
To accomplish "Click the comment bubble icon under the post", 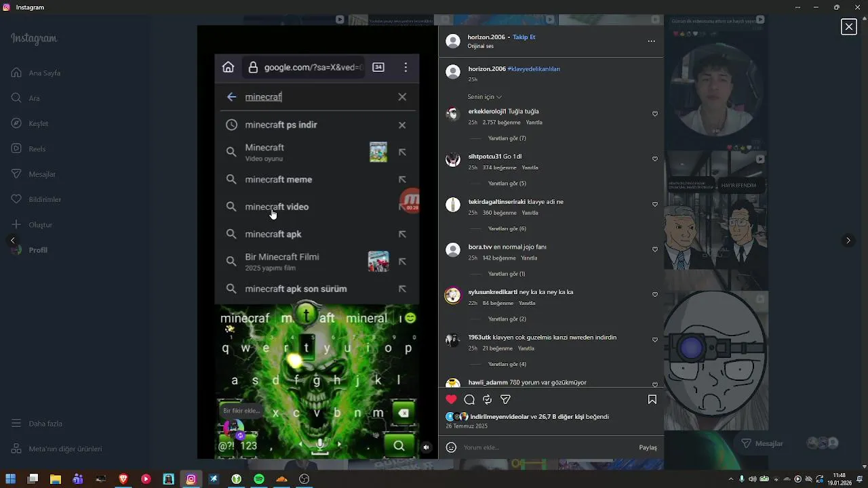I will 469,400.
